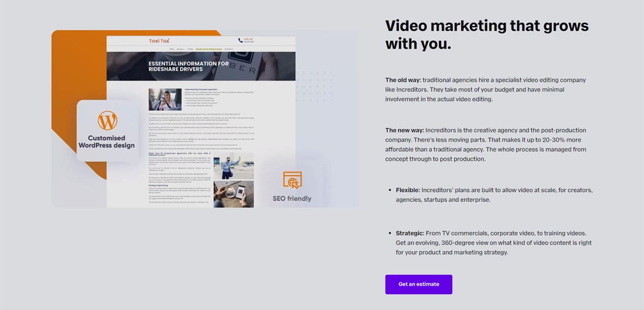Click the Get an estimate button
This screenshot has width=644, height=310.
click(418, 284)
